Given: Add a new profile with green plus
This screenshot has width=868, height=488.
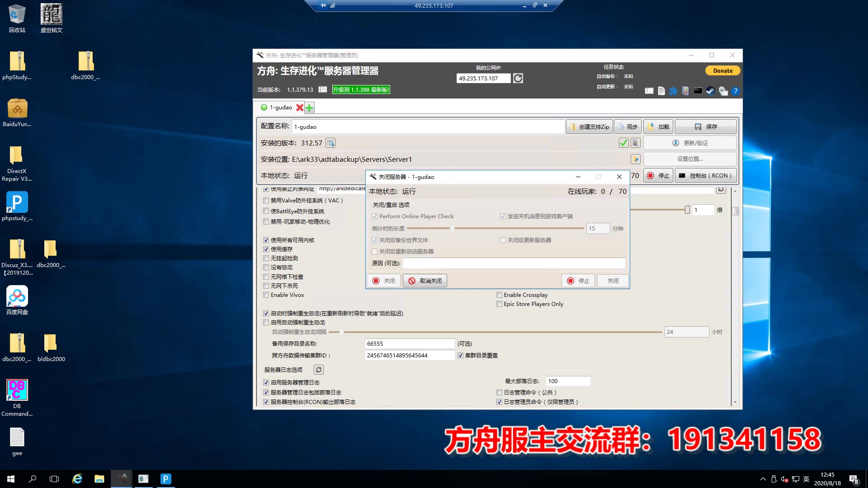Looking at the screenshot, I should [309, 108].
